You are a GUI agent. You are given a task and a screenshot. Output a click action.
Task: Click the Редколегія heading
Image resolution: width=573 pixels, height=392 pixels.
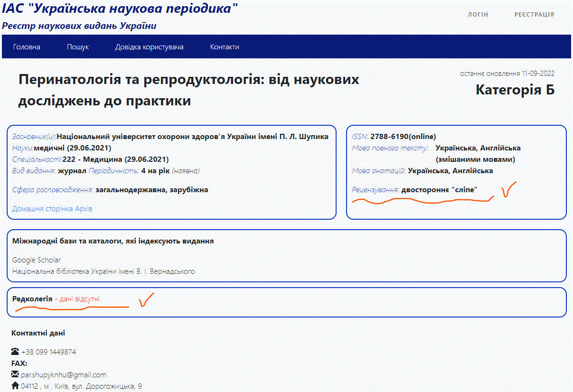point(32,299)
